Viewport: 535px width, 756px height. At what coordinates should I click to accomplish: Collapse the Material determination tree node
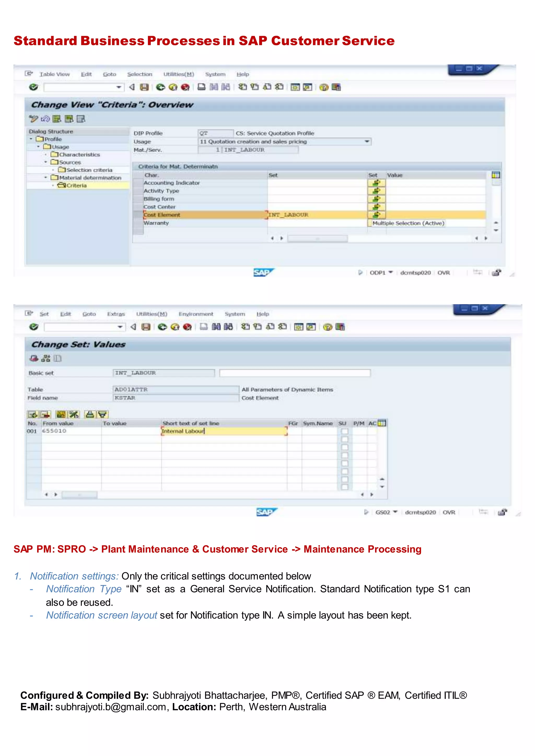pyautogui.click(x=46, y=178)
